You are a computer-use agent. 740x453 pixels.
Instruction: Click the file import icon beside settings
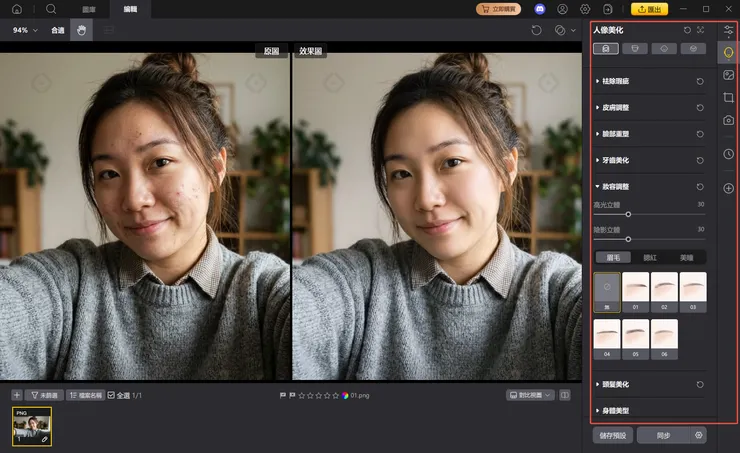click(x=608, y=9)
